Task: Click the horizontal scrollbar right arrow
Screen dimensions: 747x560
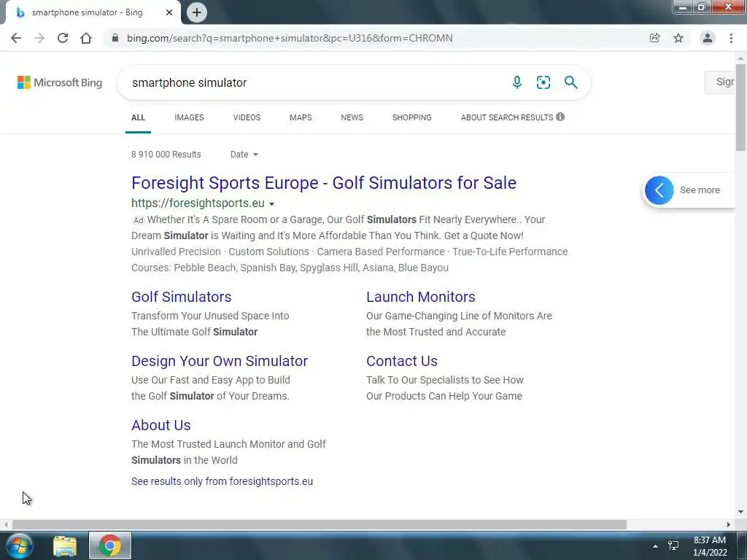Action: point(729,524)
